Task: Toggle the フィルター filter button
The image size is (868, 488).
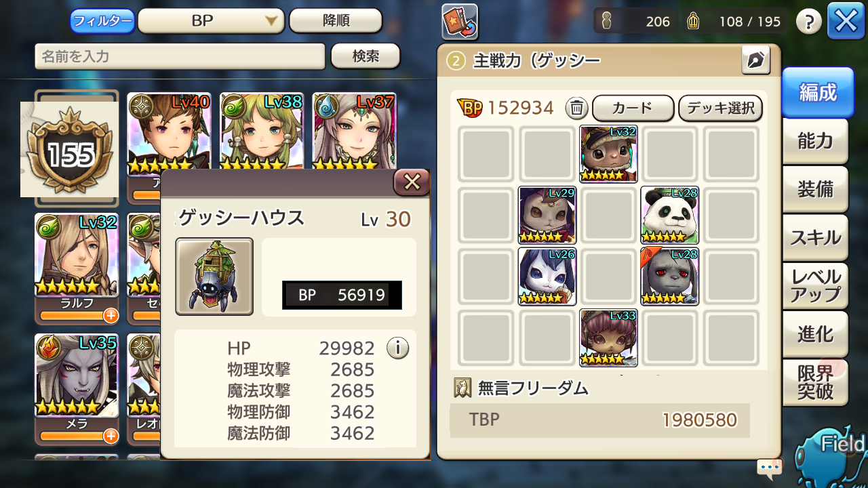Action: 102,21
